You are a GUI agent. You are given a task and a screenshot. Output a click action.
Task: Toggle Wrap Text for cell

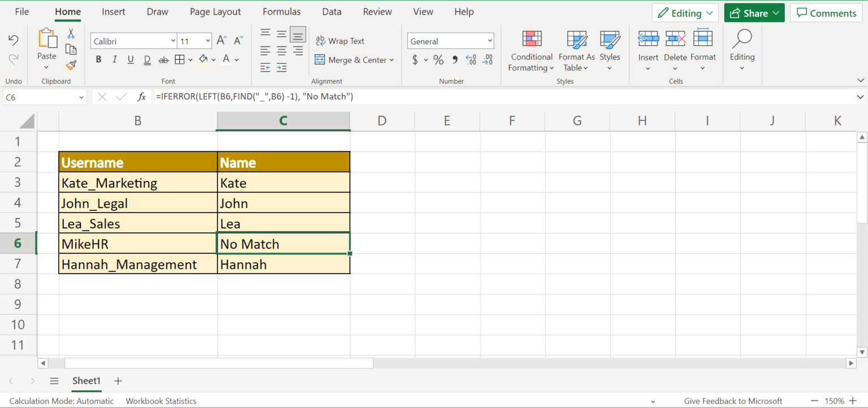coord(340,41)
